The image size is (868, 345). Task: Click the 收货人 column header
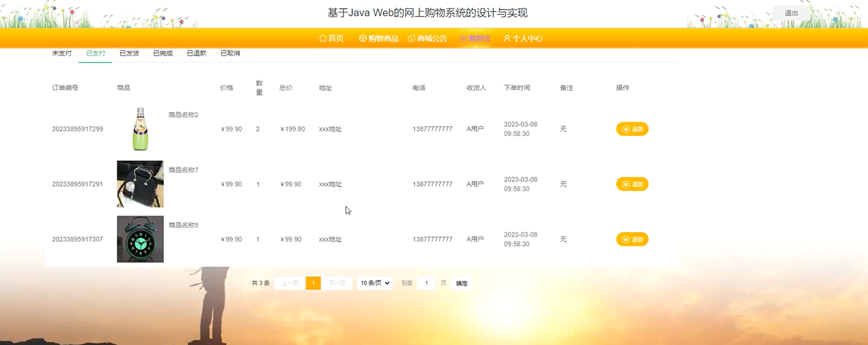point(476,87)
